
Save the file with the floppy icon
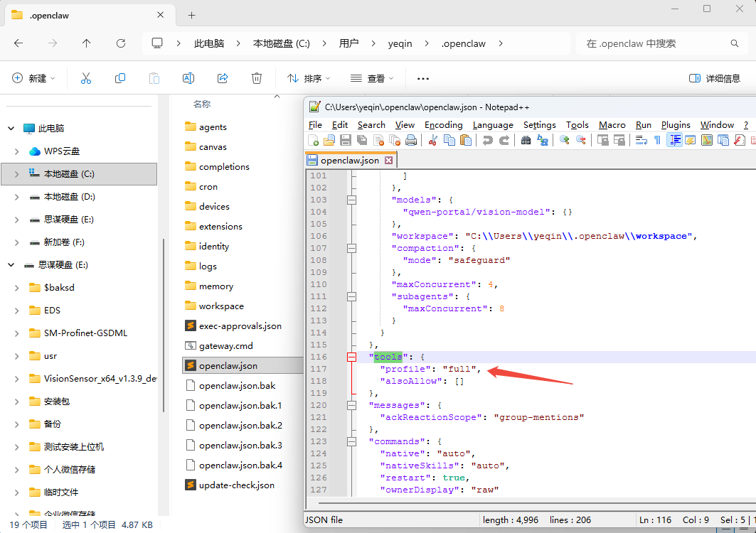click(x=346, y=140)
